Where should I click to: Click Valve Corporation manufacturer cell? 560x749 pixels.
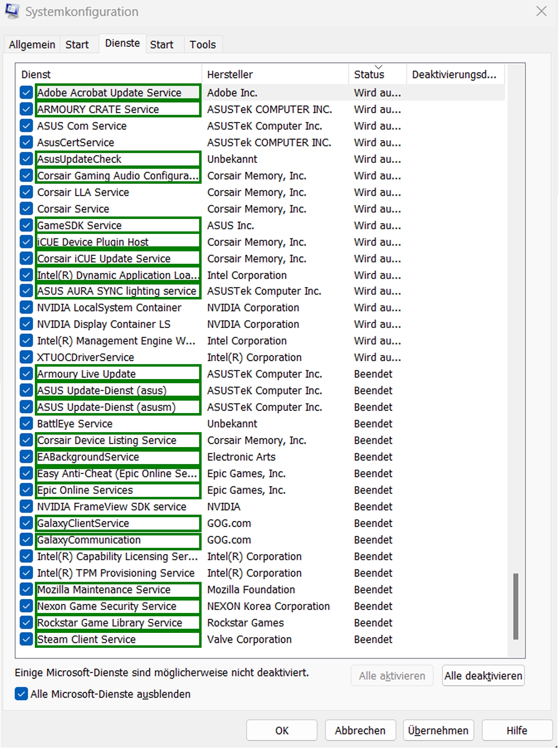coord(249,639)
